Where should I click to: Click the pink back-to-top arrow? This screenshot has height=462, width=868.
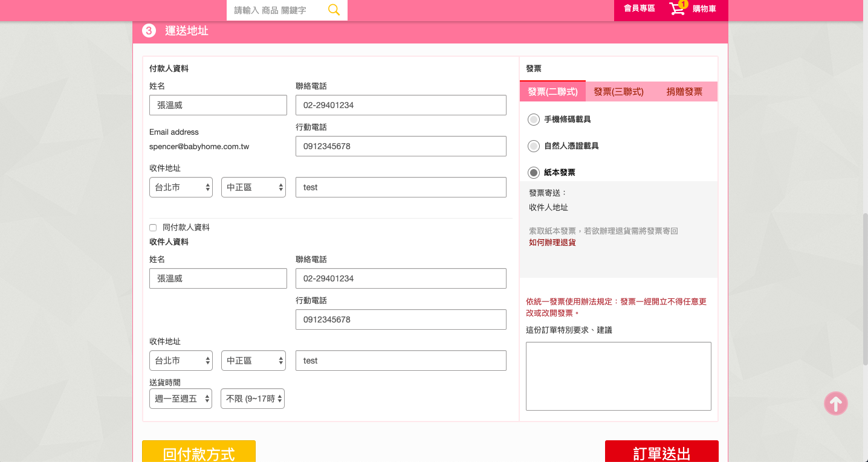tap(835, 403)
